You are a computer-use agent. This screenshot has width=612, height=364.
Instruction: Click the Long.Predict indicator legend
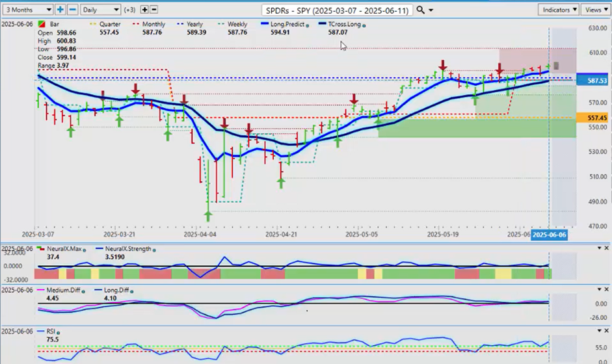287,24
